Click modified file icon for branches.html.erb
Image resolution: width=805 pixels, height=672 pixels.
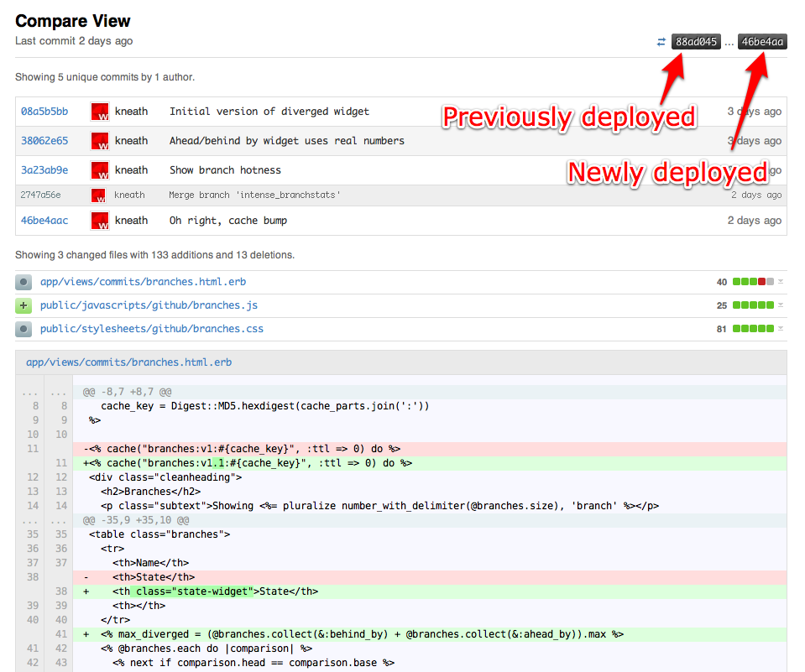24,282
